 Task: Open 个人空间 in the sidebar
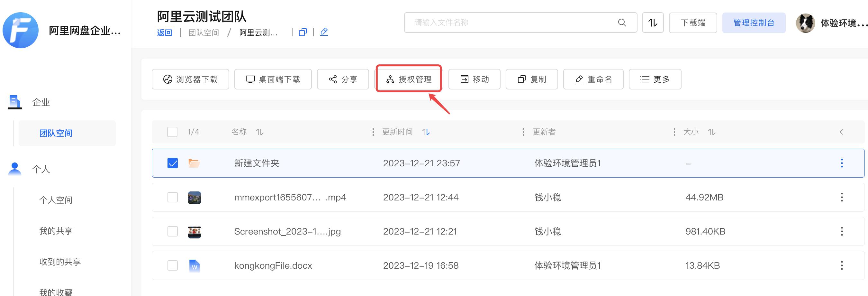[56, 200]
